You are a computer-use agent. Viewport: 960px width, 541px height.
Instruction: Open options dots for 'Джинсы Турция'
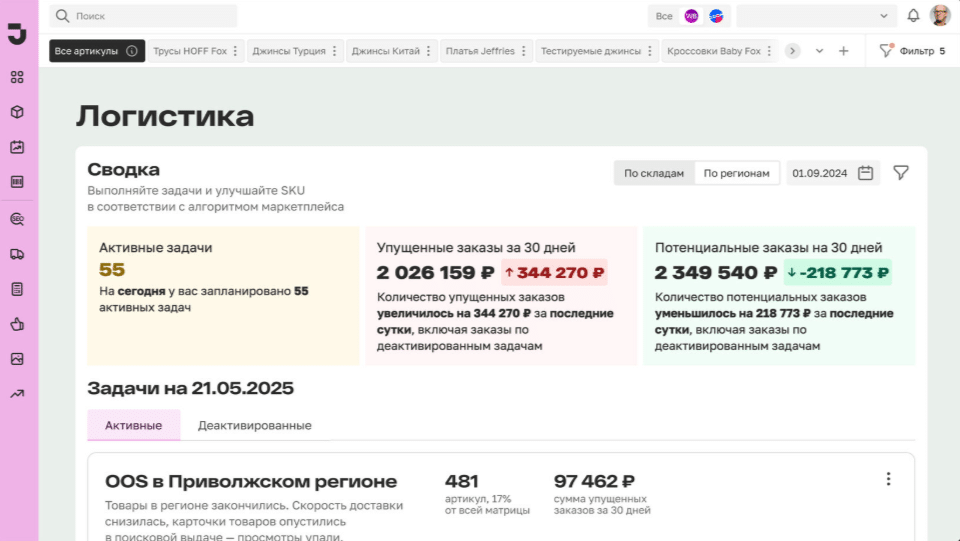(x=334, y=51)
